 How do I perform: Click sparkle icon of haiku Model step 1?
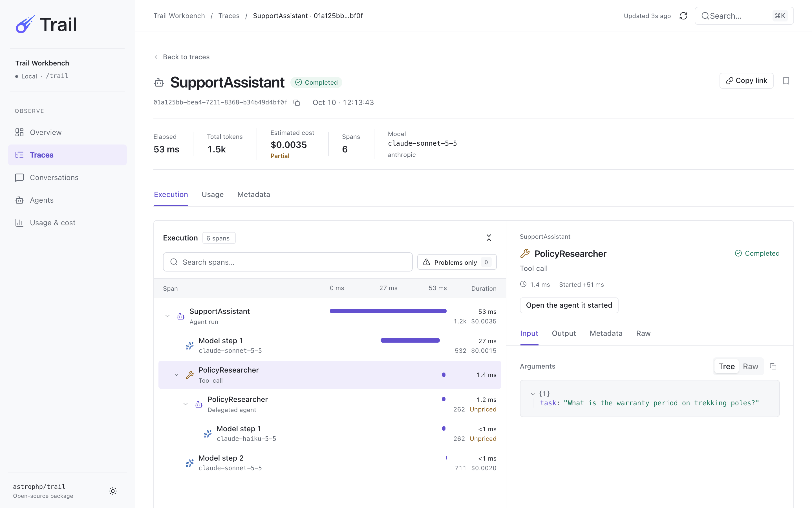click(208, 434)
